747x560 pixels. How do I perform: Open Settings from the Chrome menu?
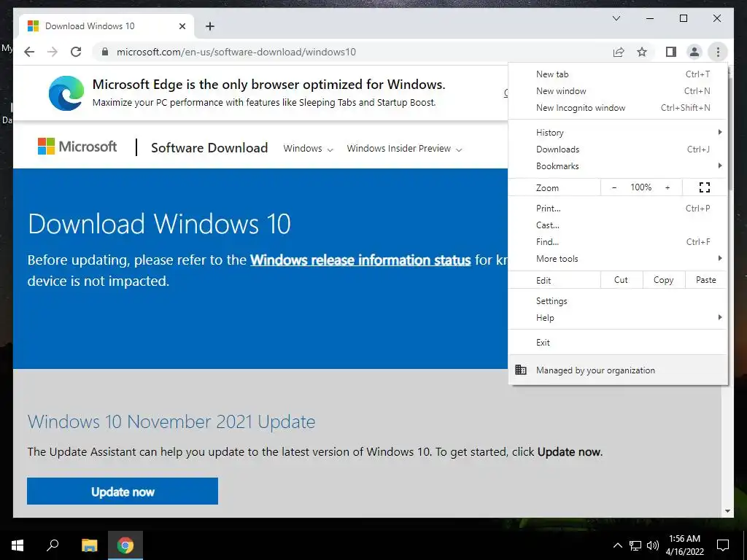click(617, 301)
